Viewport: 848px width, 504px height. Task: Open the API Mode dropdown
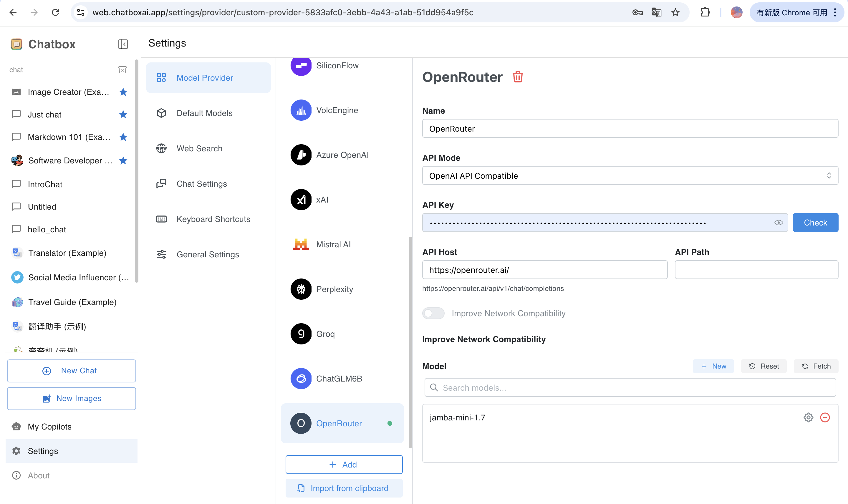coord(630,175)
